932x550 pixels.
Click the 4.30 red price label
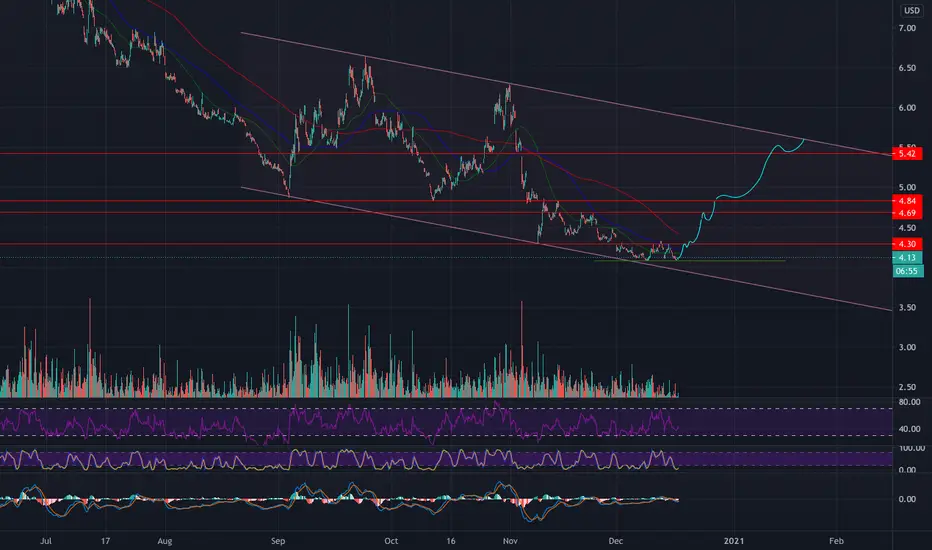[x=907, y=244]
